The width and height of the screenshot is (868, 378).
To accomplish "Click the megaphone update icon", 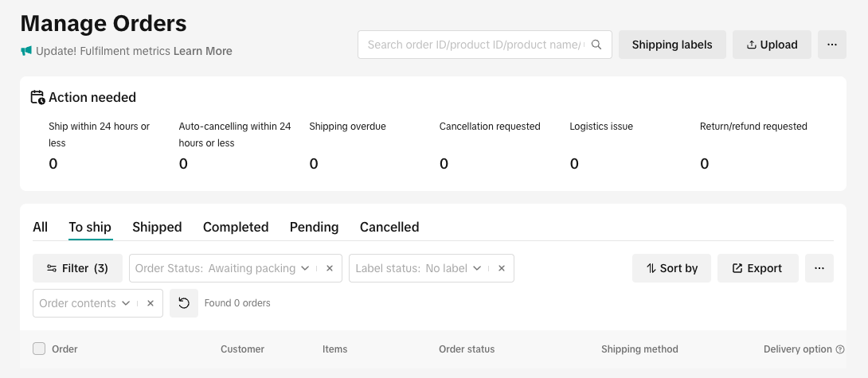I will pyautogui.click(x=26, y=51).
